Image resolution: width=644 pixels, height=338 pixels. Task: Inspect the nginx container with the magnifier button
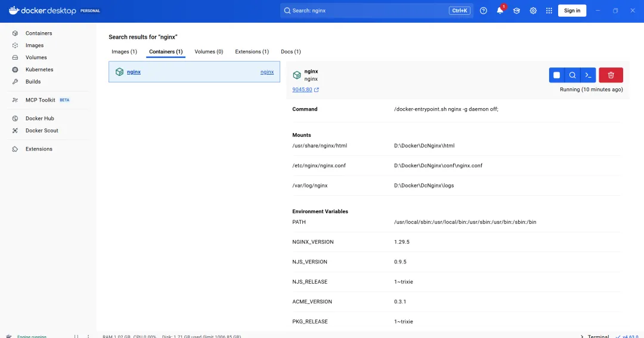(572, 75)
